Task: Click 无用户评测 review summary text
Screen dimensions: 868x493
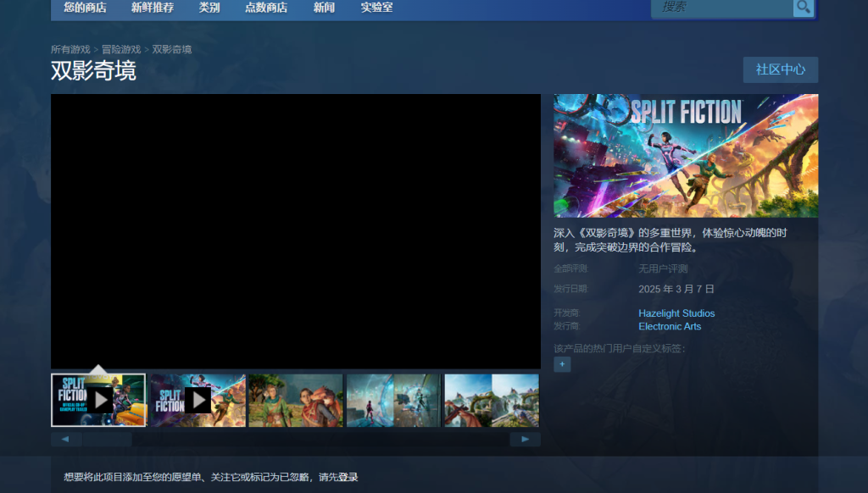Action: tap(663, 269)
